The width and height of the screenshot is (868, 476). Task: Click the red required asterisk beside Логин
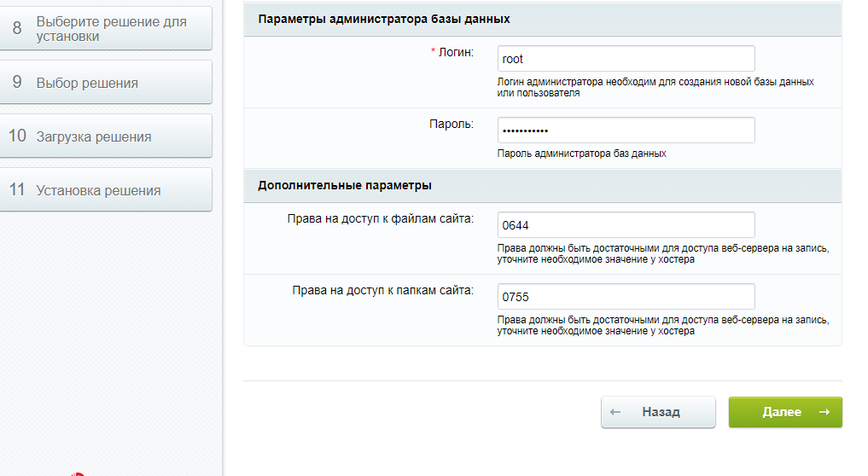[x=434, y=53]
